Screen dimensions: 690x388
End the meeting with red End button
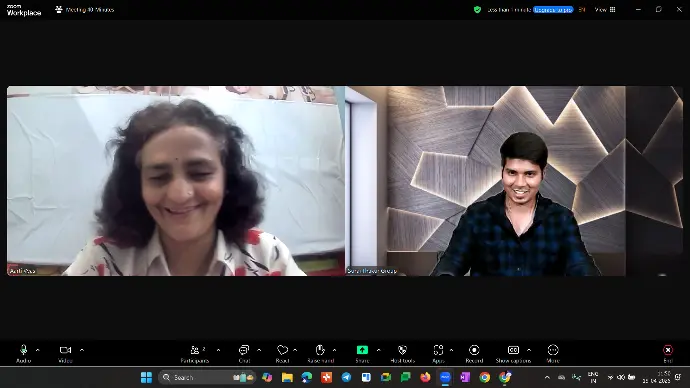point(668,353)
